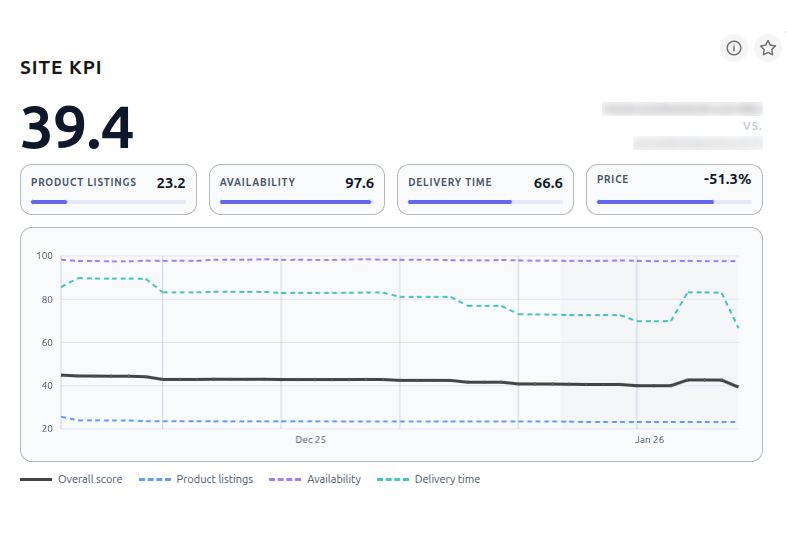Click the info circle icon
The width and height of the screenshot is (787, 538).
pos(734,48)
